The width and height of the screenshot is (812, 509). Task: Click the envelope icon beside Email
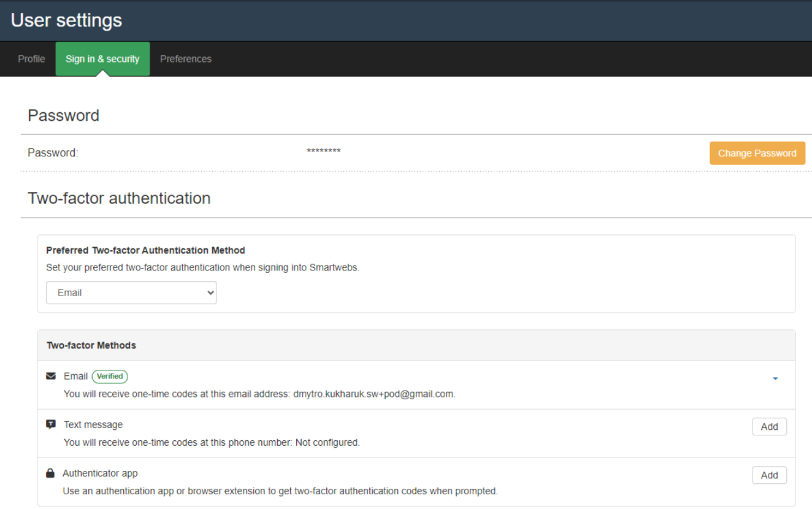point(51,376)
